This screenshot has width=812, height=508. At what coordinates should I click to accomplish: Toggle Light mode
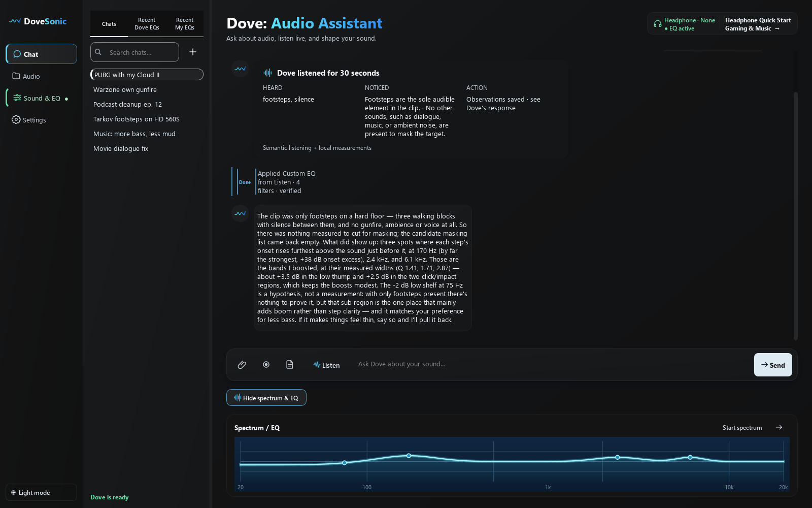tap(41, 492)
